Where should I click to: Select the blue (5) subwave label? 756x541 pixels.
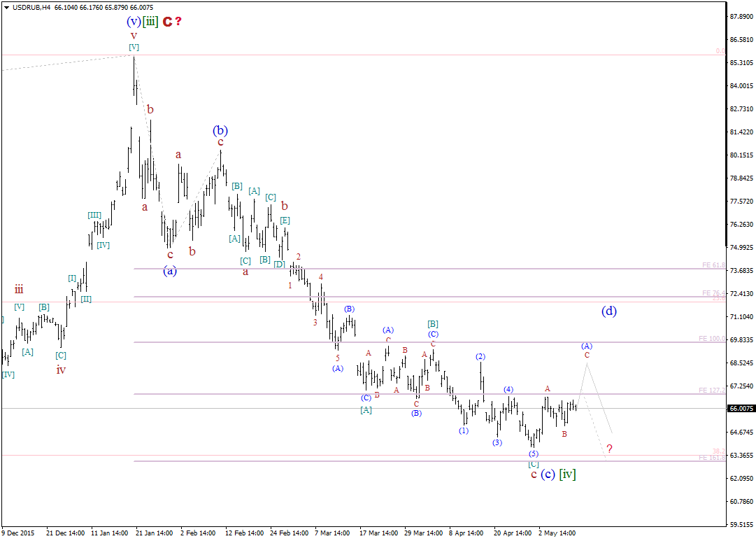coord(533,454)
